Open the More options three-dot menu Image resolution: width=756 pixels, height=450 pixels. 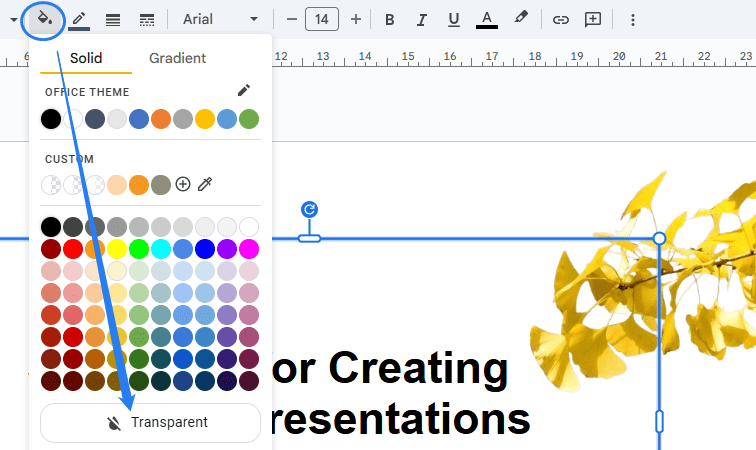[633, 20]
